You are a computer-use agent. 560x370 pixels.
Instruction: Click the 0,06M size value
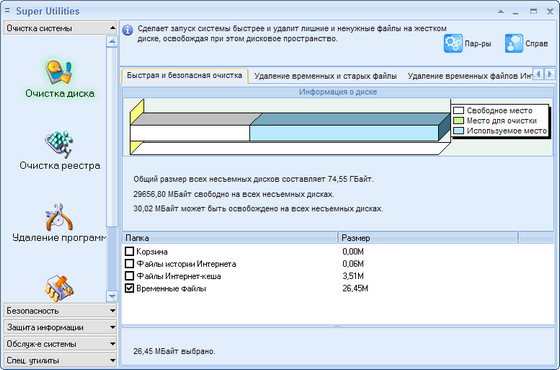click(x=353, y=264)
